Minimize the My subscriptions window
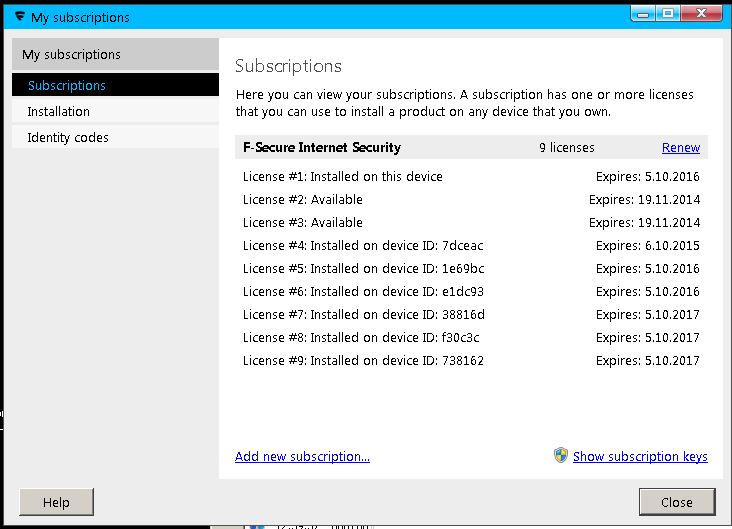732x529 pixels. [643, 14]
